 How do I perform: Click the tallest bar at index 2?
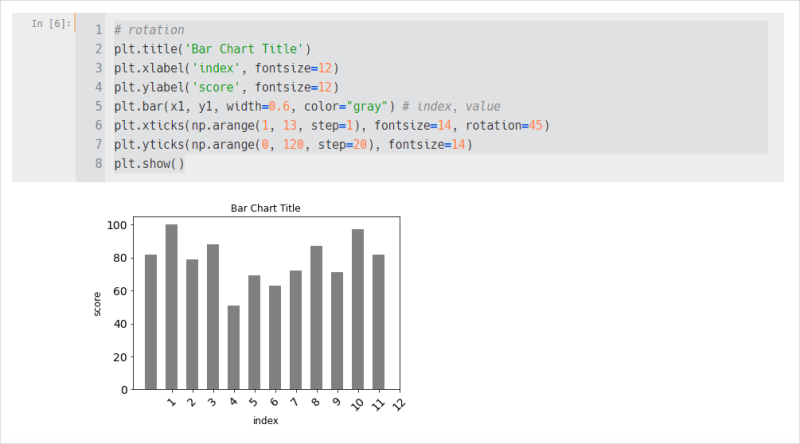[x=171, y=307]
